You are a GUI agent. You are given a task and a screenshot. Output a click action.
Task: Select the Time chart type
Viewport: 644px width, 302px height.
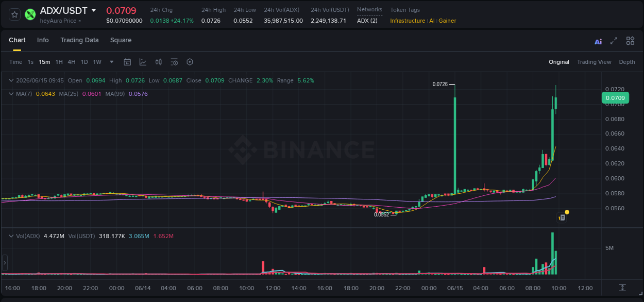[x=16, y=62]
